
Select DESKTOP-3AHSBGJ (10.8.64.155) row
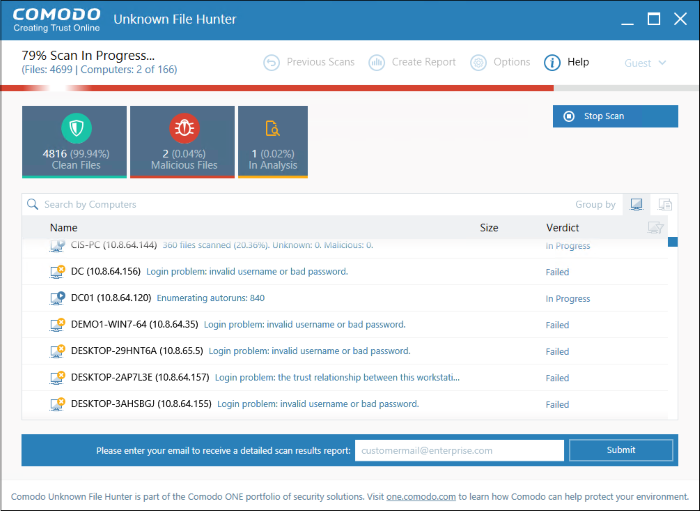345,404
